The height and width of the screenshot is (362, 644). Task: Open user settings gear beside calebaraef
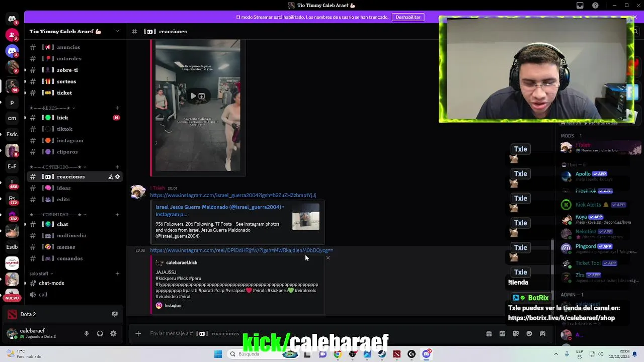113,333
